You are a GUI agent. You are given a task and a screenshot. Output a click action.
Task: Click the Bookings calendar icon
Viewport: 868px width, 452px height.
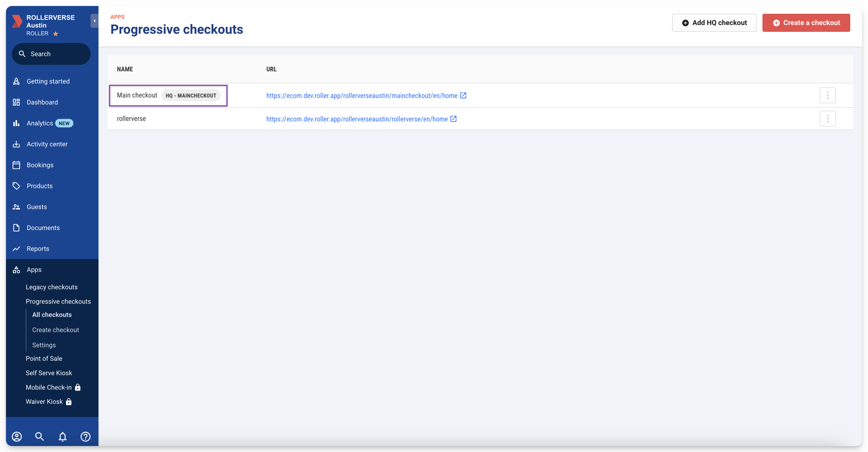click(x=16, y=165)
